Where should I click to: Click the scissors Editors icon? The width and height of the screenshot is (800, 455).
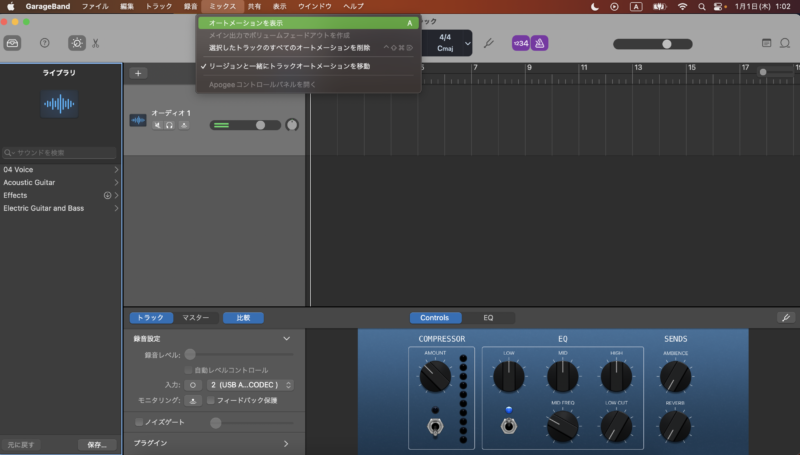coord(95,43)
